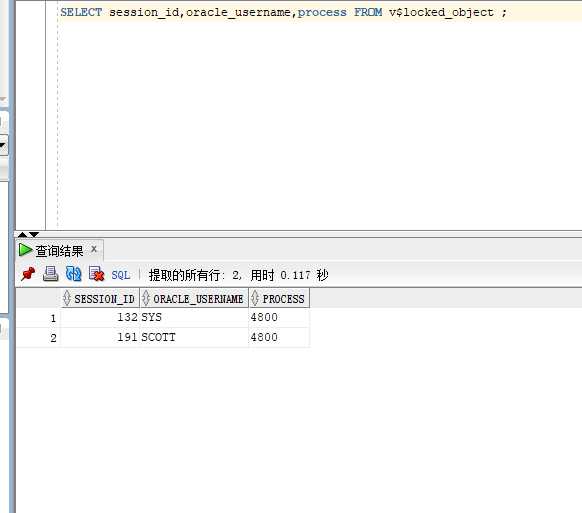Click the red pin icon in results toolbar
The height and width of the screenshot is (513, 582).
(28, 274)
